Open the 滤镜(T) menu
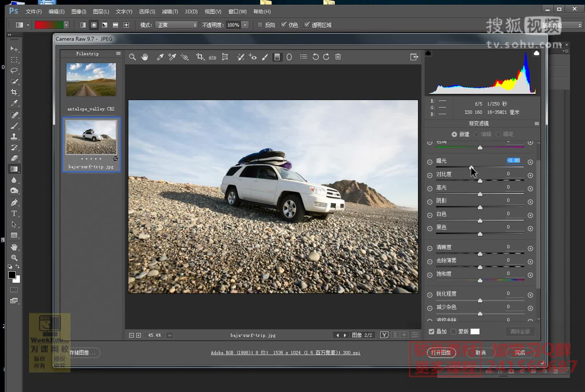 click(x=170, y=12)
